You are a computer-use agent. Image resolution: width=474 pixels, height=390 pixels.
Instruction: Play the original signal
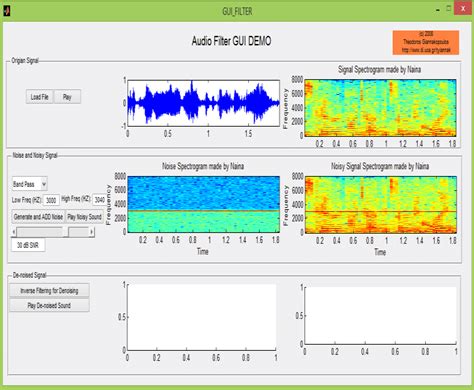coord(67,97)
